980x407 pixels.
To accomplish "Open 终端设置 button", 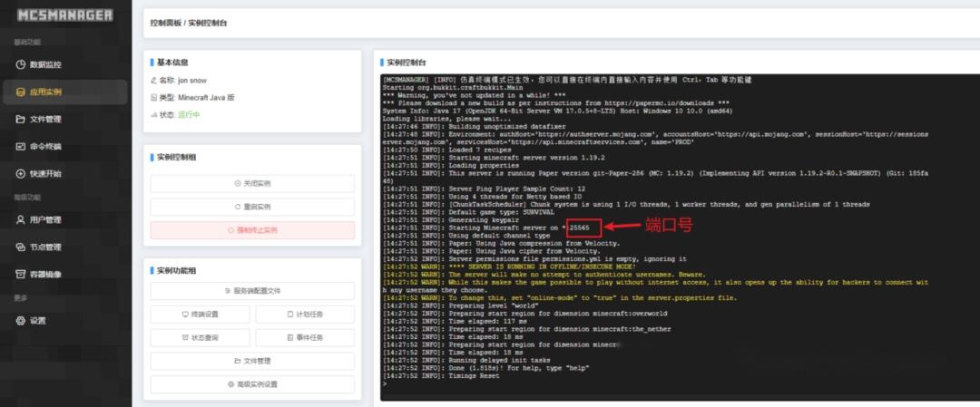I will 200,314.
